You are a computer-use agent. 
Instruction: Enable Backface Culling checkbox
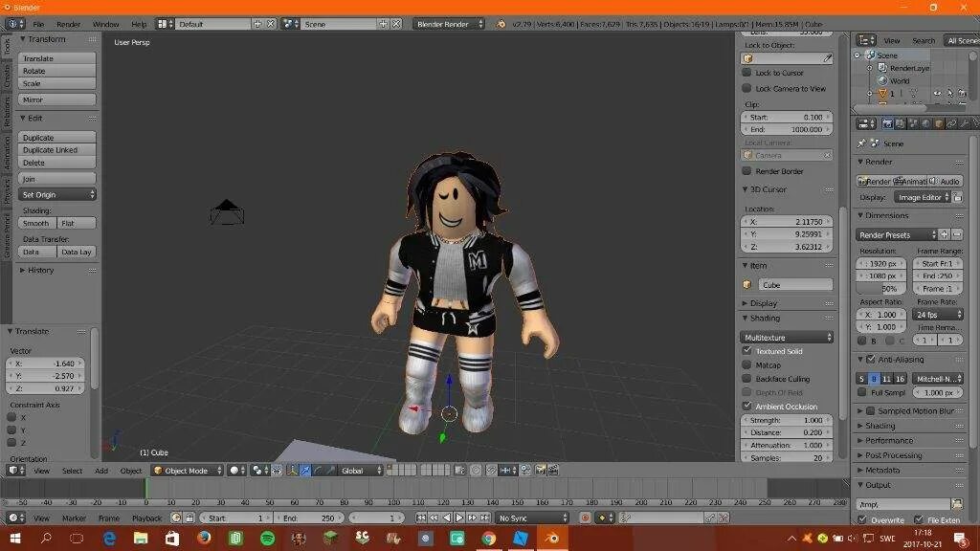[x=746, y=379]
